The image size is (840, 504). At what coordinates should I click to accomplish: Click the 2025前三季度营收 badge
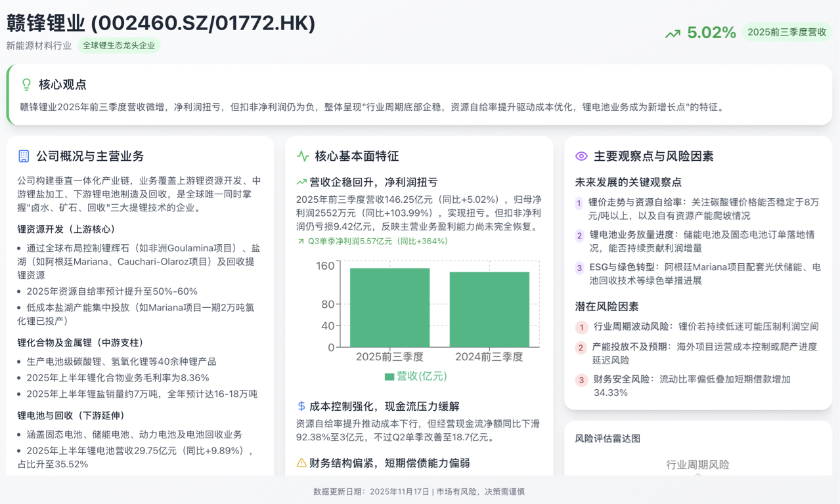pyautogui.click(x=787, y=33)
